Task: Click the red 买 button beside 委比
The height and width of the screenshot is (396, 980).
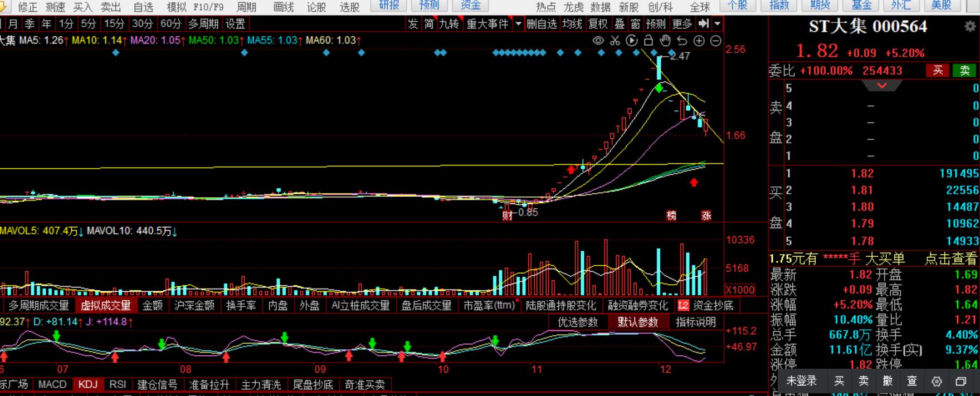Action: click(x=938, y=70)
